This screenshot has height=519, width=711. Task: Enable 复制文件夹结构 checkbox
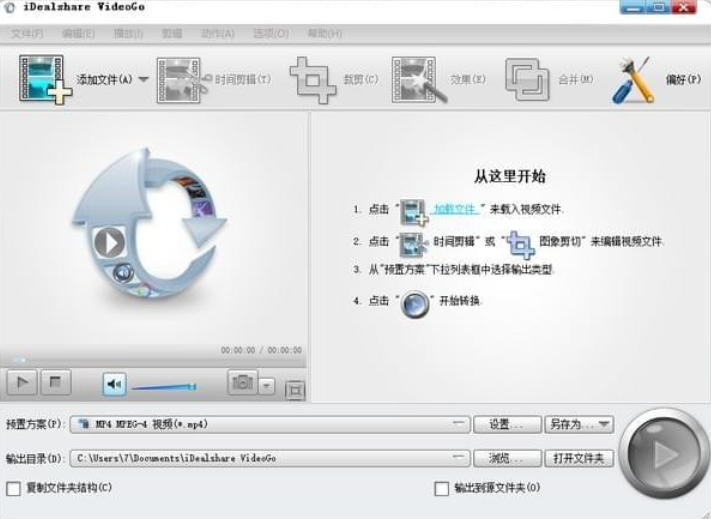pos(13,488)
